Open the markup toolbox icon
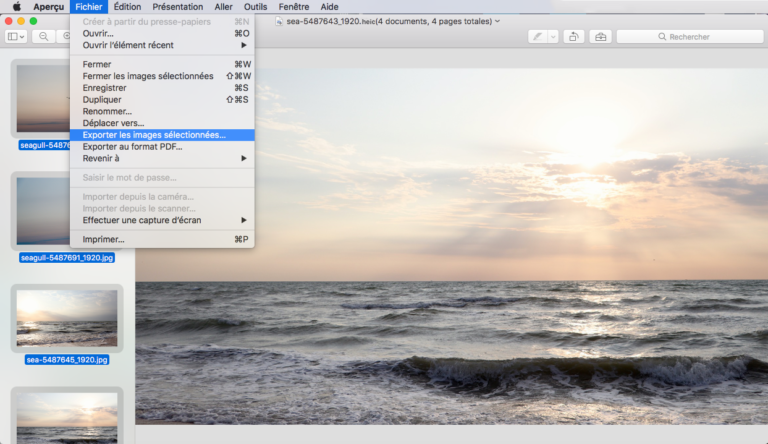The height and width of the screenshot is (444, 768). (600, 37)
